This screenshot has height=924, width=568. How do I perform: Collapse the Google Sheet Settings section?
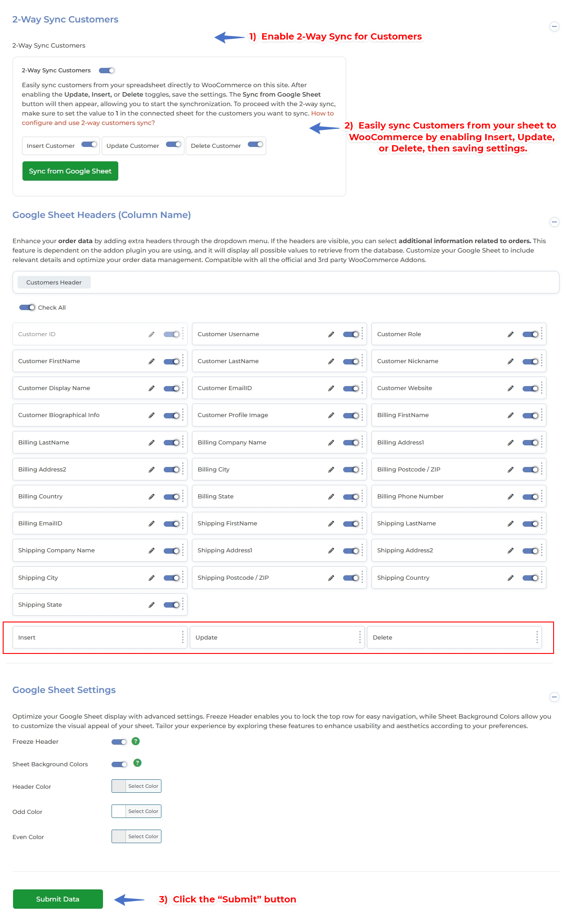tap(555, 697)
